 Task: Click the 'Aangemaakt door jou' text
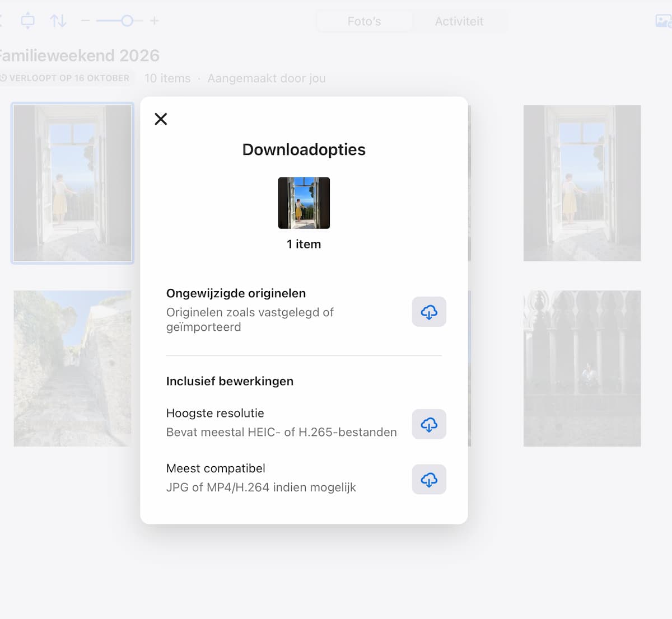coord(267,78)
